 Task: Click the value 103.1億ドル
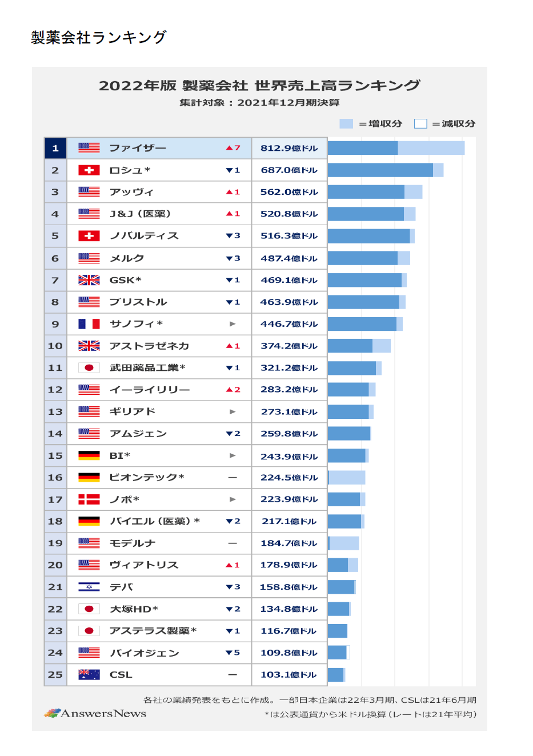point(289,675)
